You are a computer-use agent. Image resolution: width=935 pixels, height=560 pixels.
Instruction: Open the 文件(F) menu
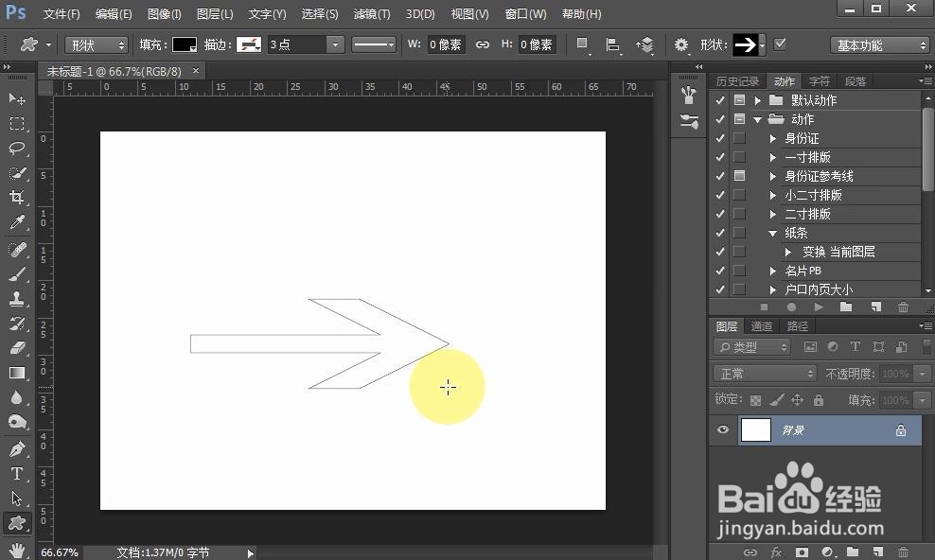[x=62, y=13]
